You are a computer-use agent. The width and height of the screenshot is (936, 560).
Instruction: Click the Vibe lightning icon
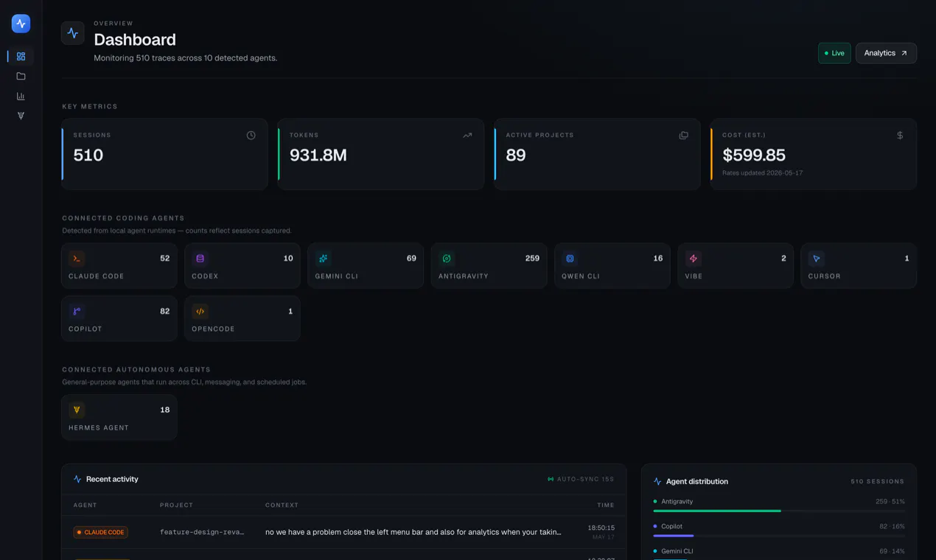[x=693, y=259]
